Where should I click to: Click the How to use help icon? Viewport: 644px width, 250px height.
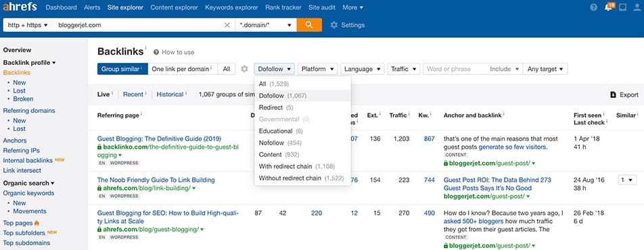[x=156, y=52]
